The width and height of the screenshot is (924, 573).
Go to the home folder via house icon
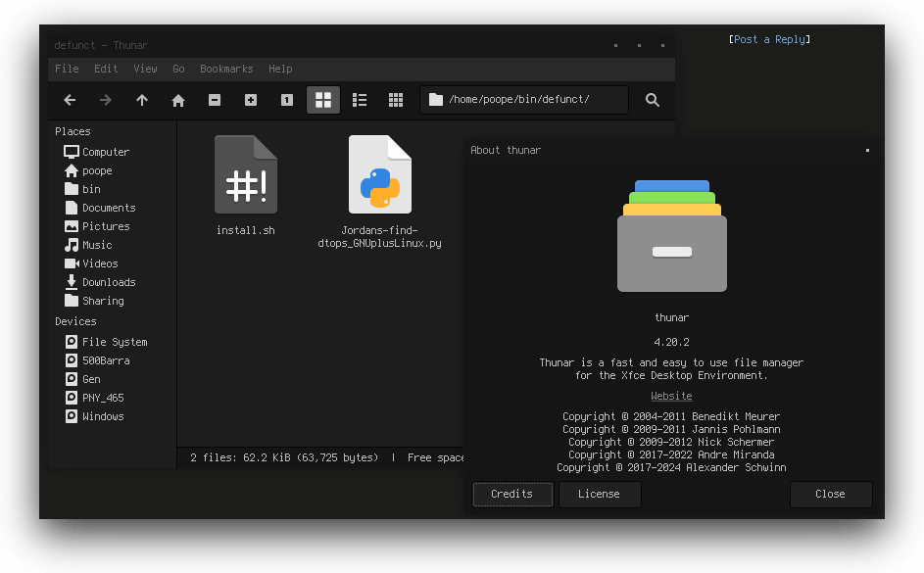point(178,100)
